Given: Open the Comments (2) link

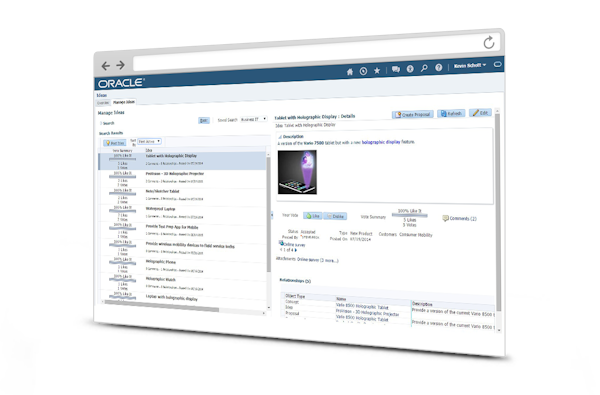Looking at the screenshot, I should pyautogui.click(x=460, y=219).
